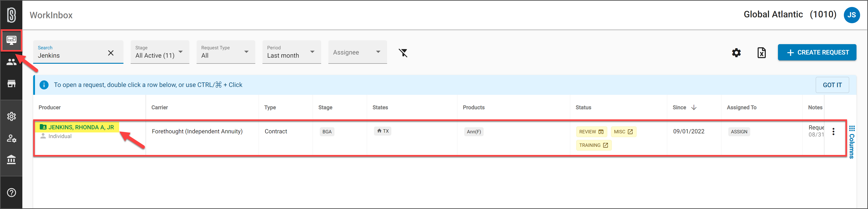The width and height of the screenshot is (868, 209).
Task: Expand the Request Type dropdown
Action: point(226,52)
